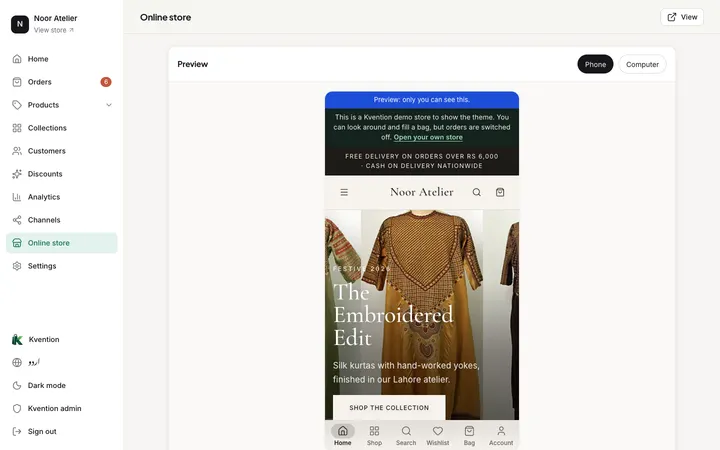Click the Kvention logo icon
The height and width of the screenshot is (450, 720).
coord(17,339)
